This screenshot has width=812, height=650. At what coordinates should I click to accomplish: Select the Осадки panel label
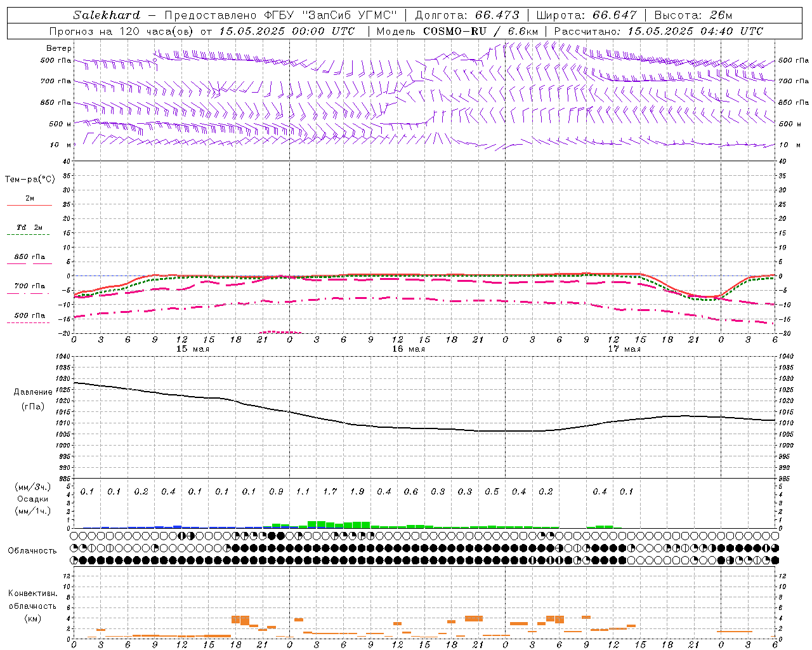33,499
